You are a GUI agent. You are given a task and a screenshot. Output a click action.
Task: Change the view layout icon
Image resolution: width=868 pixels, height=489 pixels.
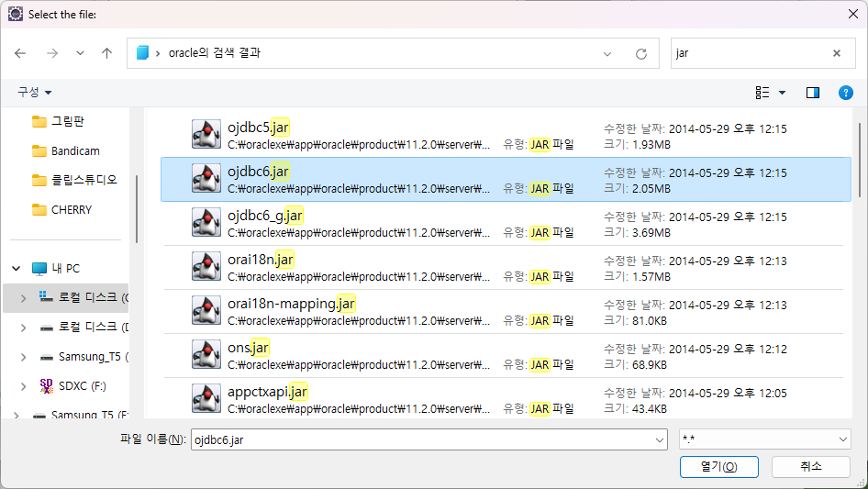[x=762, y=93]
